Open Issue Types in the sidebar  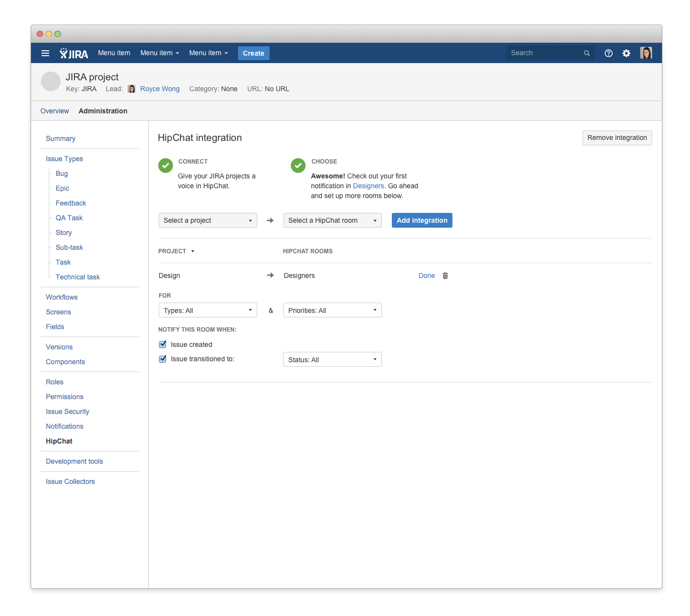pyautogui.click(x=65, y=159)
